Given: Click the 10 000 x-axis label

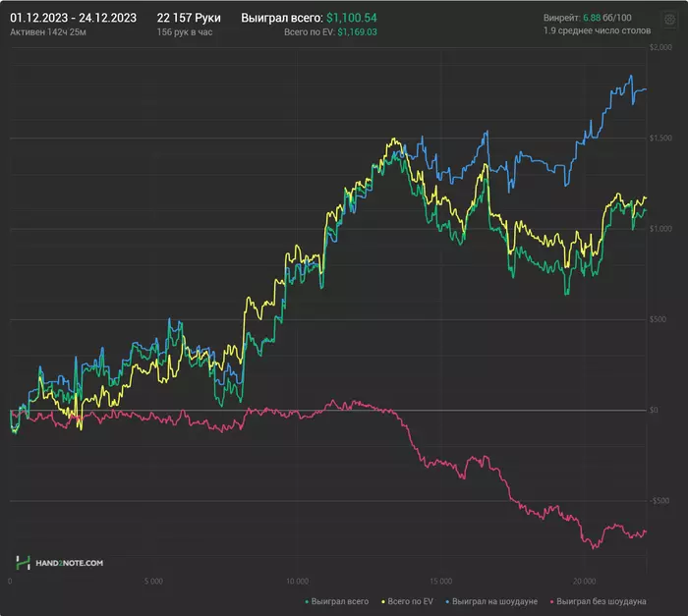Looking at the screenshot, I should click(x=297, y=582).
